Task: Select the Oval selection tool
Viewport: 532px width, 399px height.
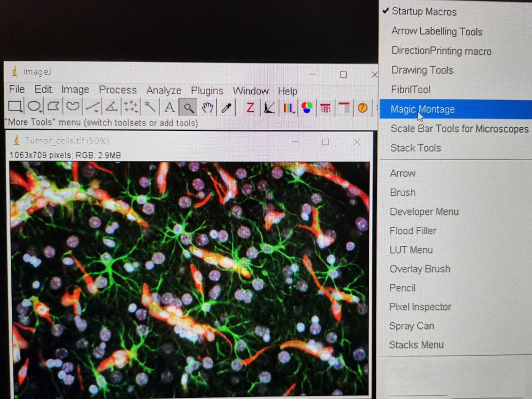Action: (34, 107)
